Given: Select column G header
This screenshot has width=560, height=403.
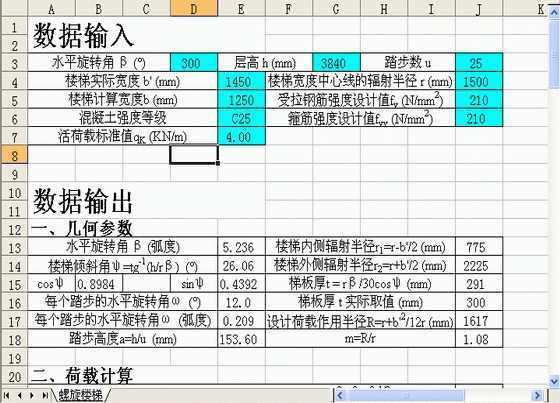Looking at the screenshot, I should (336, 9).
